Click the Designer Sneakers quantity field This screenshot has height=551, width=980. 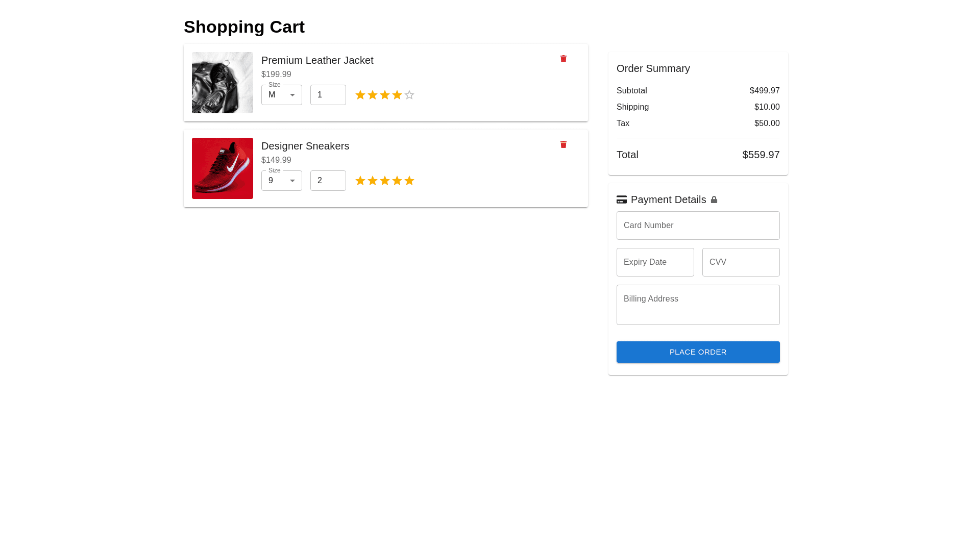pos(328,181)
